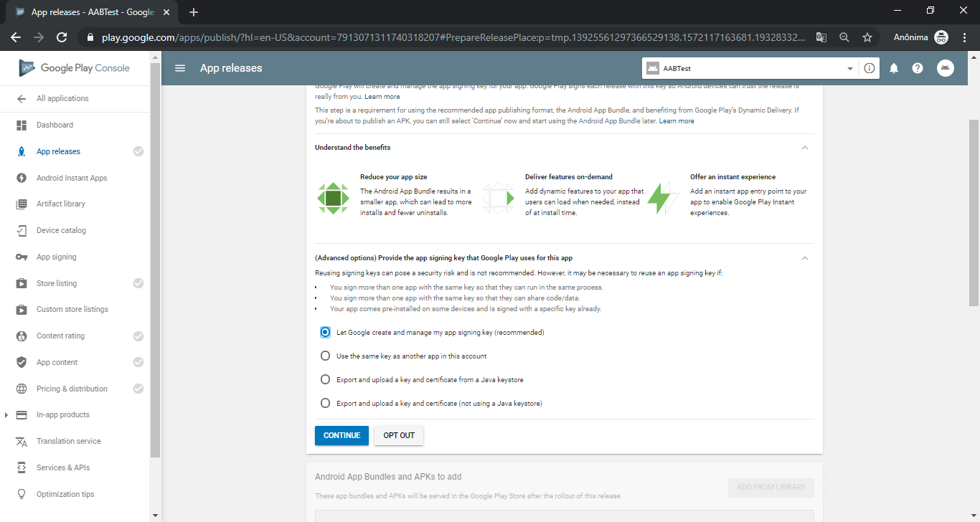Click the Android Instant Apps lightning icon
This screenshot has width=980, height=522.
coord(22,178)
